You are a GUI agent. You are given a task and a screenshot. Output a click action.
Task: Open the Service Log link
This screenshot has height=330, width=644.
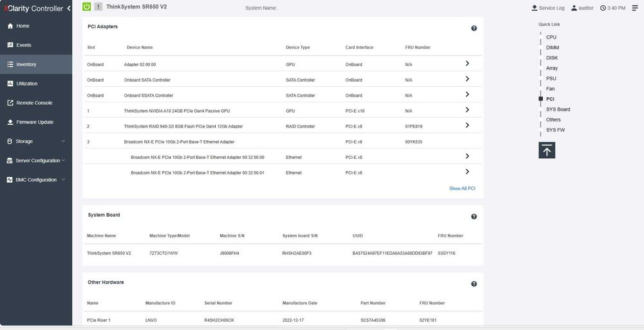click(x=552, y=8)
